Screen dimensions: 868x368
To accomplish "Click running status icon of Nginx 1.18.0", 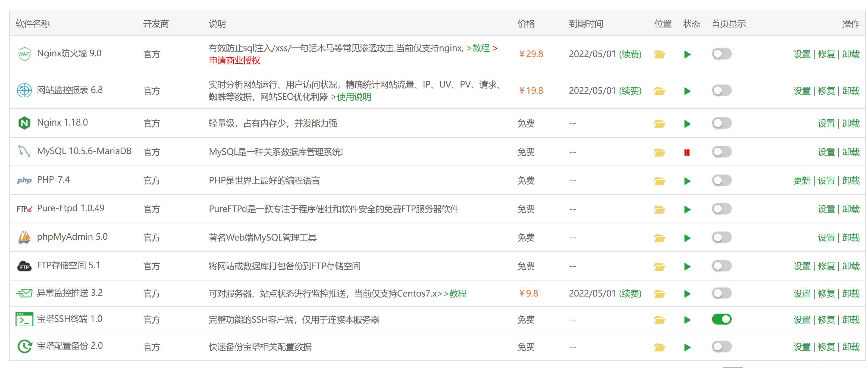I will pyautogui.click(x=687, y=124).
